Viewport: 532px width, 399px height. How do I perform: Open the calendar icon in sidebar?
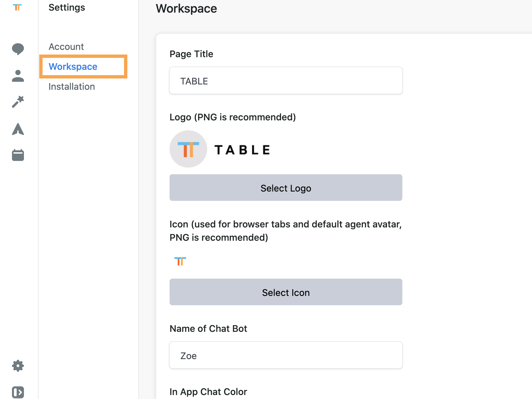pos(18,155)
